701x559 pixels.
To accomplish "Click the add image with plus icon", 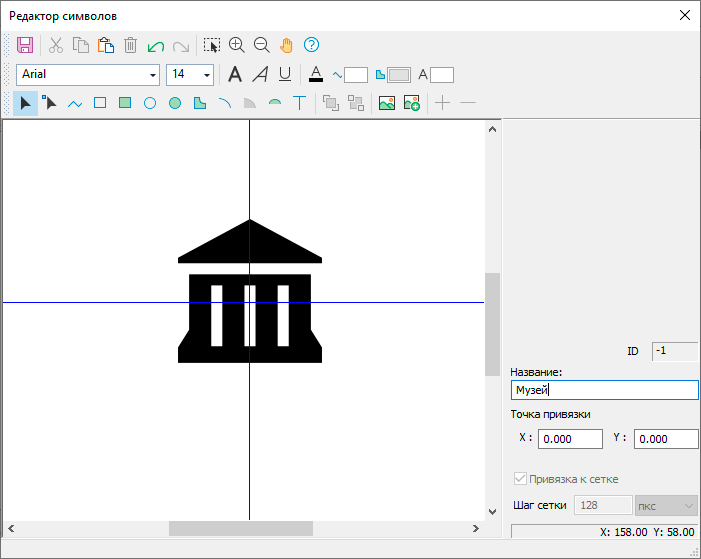I will pyautogui.click(x=412, y=103).
